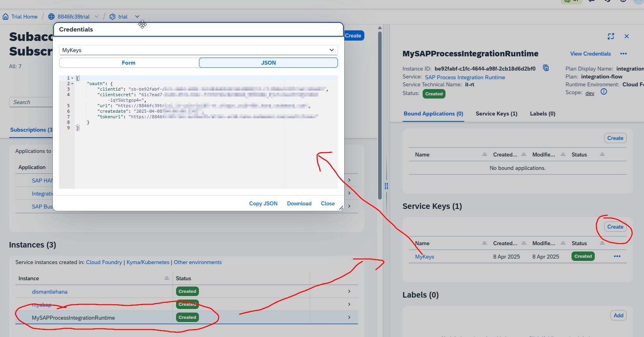Copy the Instance ID to clipboard
This screenshot has width=644, height=337.
point(546,68)
